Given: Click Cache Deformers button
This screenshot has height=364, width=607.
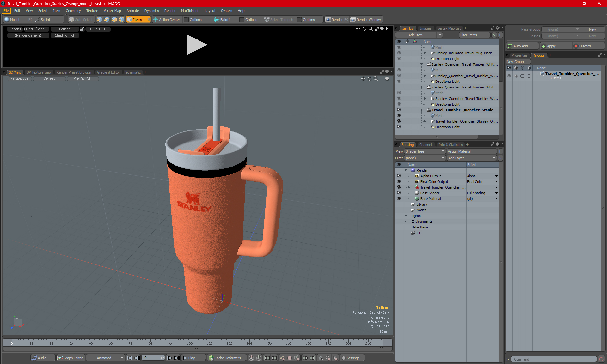Looking at the screenshot, I should [x=227, y=358].
